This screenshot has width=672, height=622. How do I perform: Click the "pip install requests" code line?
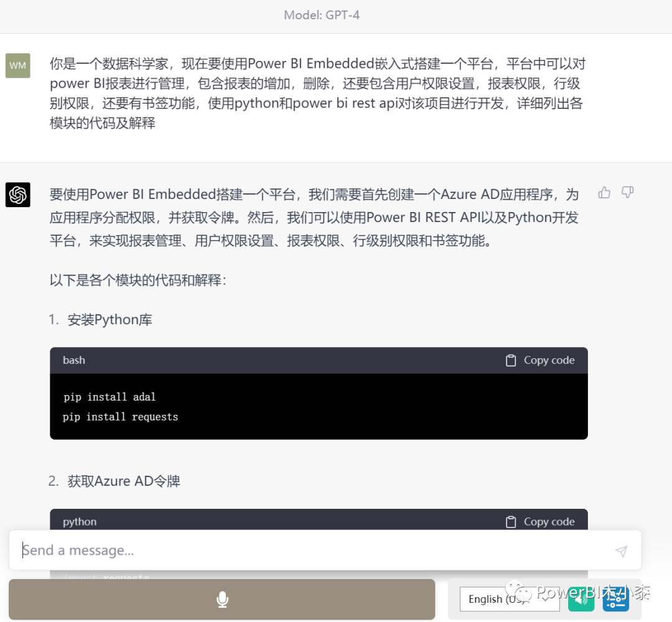point(121,417)
